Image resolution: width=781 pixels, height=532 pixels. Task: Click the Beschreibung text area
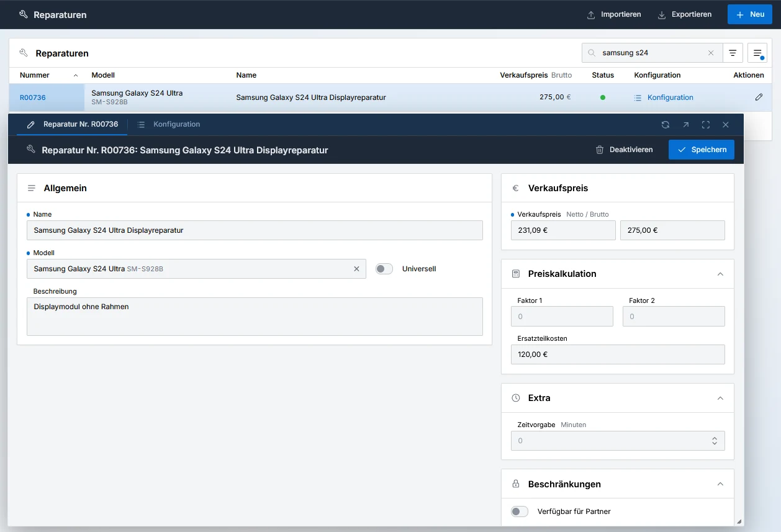point(255,317)
